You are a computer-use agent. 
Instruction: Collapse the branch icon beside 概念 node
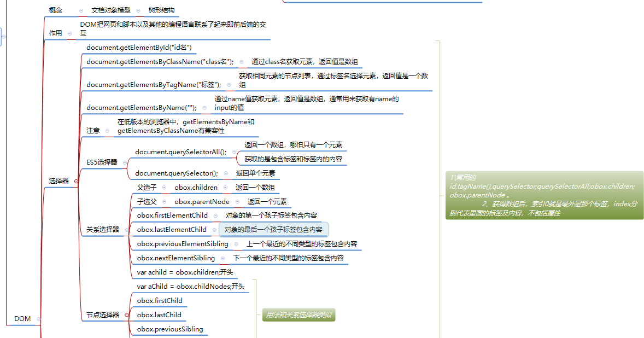coord(80,10)
